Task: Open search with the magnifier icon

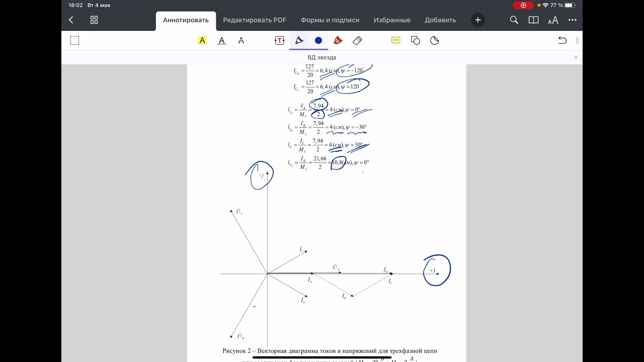Action: pos(514,20)
